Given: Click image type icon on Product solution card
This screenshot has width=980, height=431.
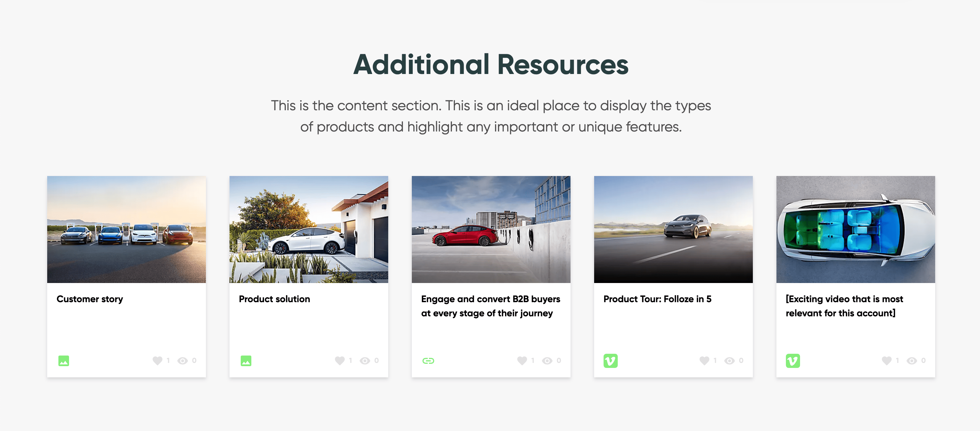Looking at the screenshot, I should click(246, 360).
